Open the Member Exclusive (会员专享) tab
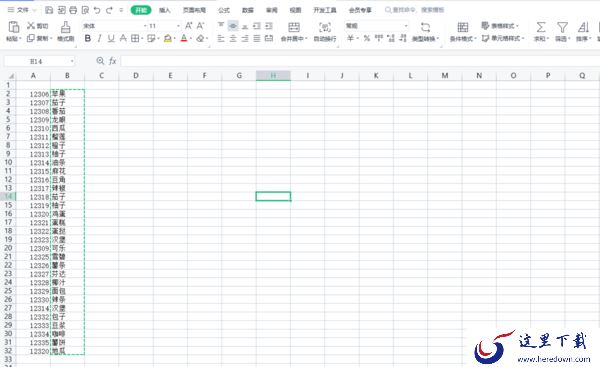600x367 pixels. 360,10
